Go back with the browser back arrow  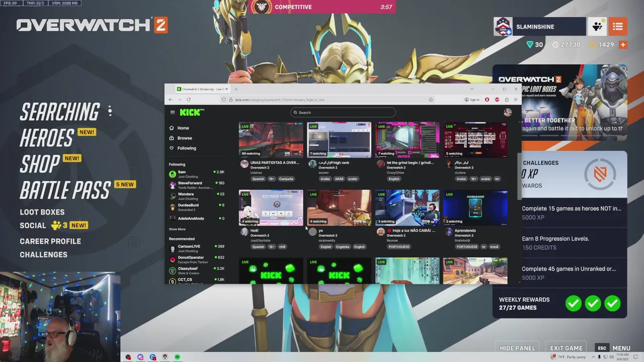coord(171,100)
